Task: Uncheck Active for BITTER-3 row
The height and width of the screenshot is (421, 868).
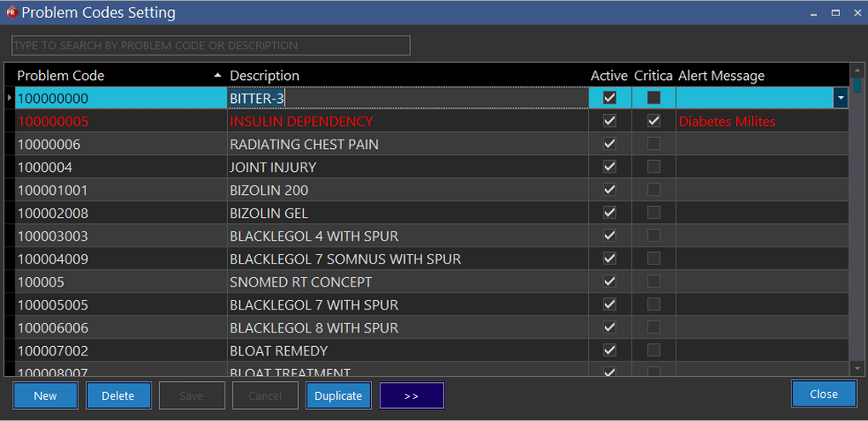Action: click(x=609, y=98)
